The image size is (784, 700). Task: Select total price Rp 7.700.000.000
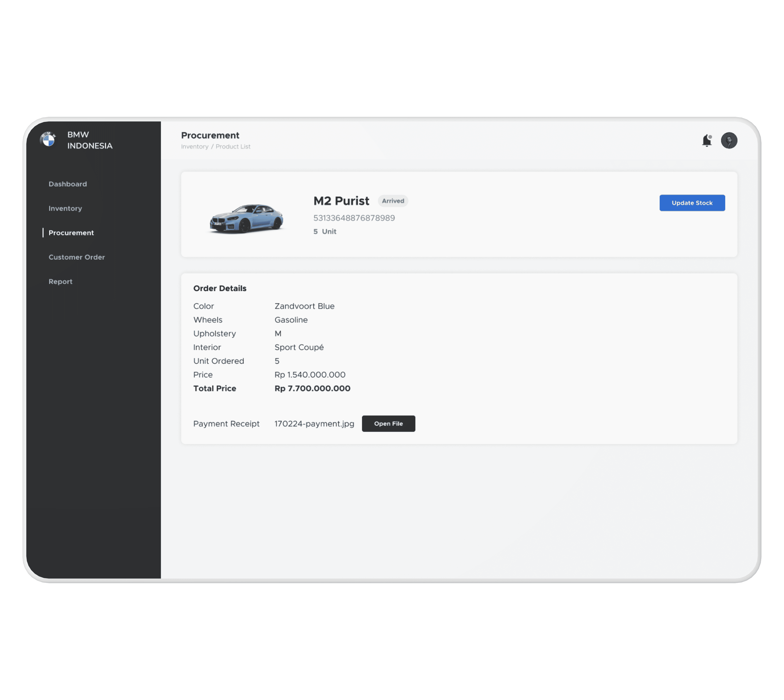click(313, 388)
